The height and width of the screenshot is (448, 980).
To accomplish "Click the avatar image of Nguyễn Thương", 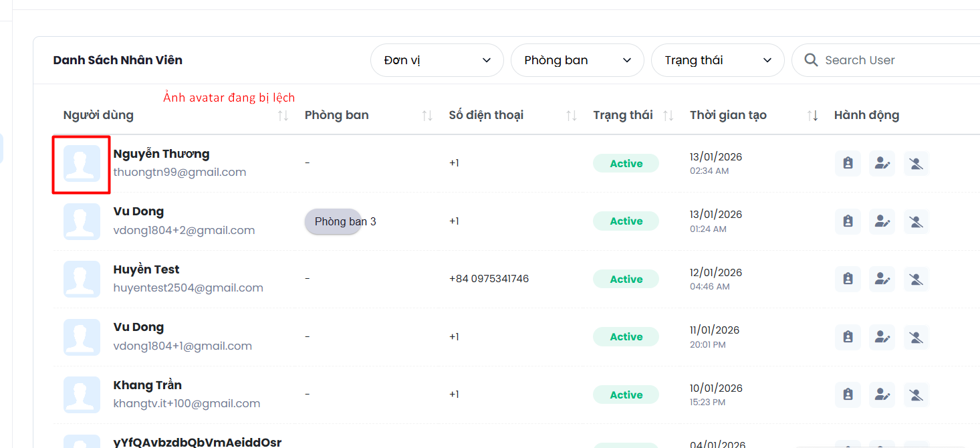I will pyautogui.click(x=82, y=164).
